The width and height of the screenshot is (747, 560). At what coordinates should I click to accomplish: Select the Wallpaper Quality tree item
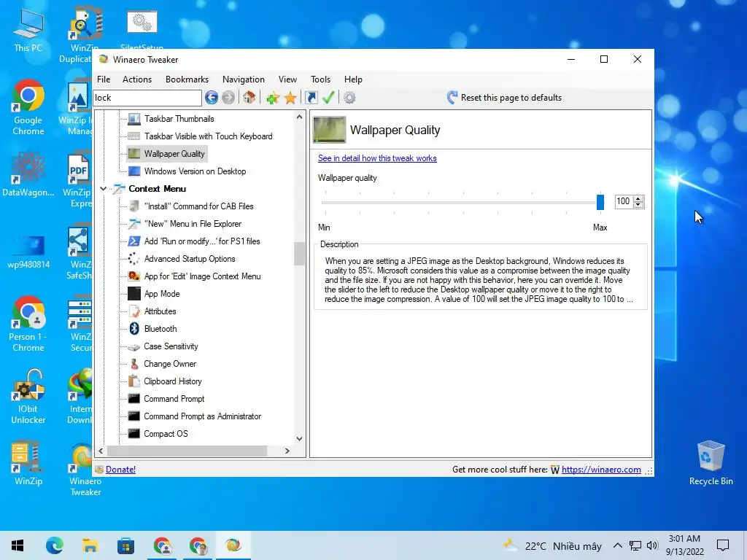[174, 154]
